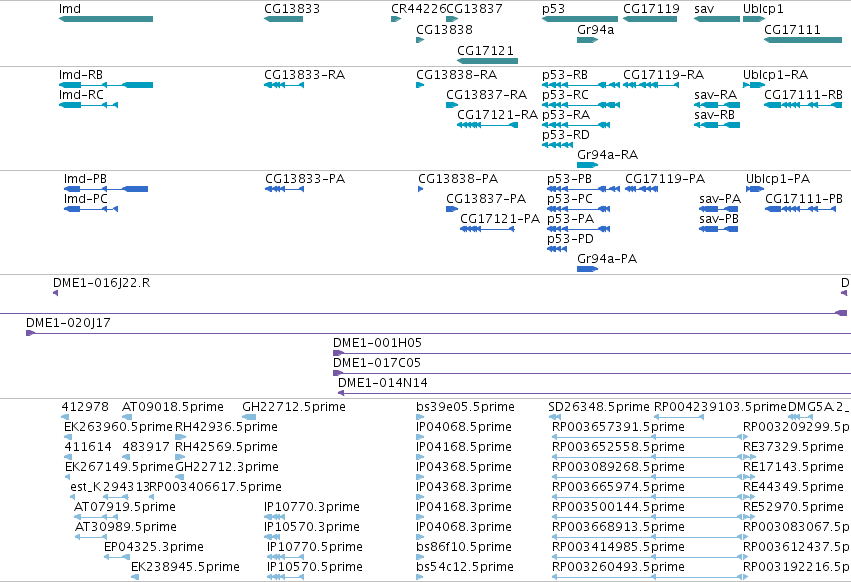Select the CG17111 gene bar
This screenshot has height=582, width=851.
pyautogui.click(x=803, y=40)
